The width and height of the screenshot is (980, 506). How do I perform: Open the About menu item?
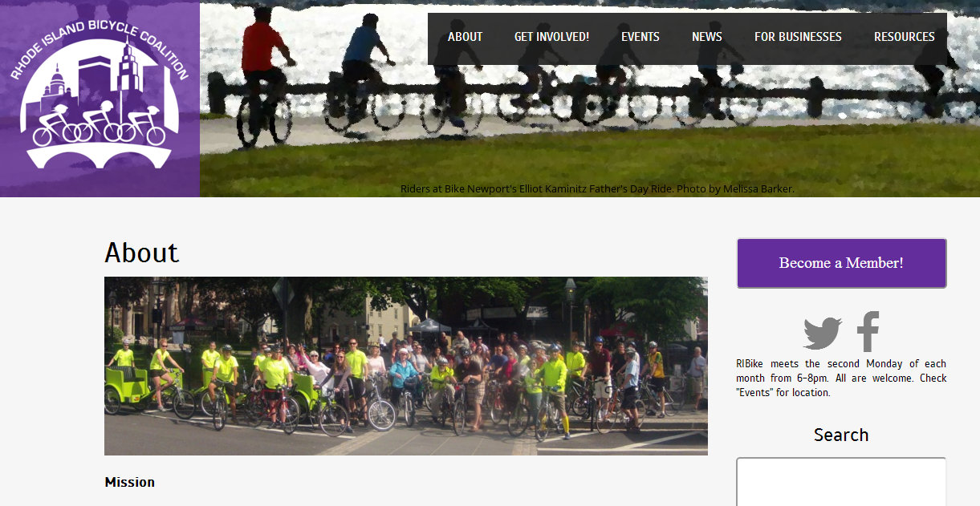465,37
